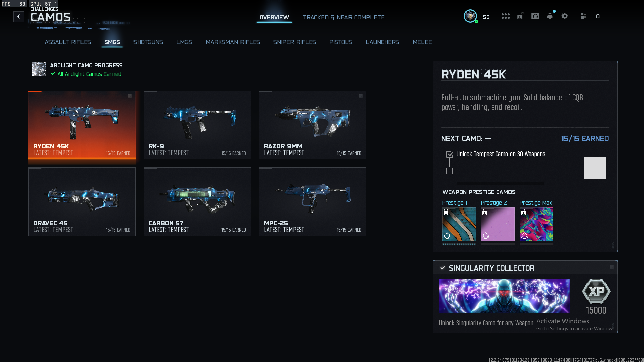Open the main menu grid icon

click(505, 16)
